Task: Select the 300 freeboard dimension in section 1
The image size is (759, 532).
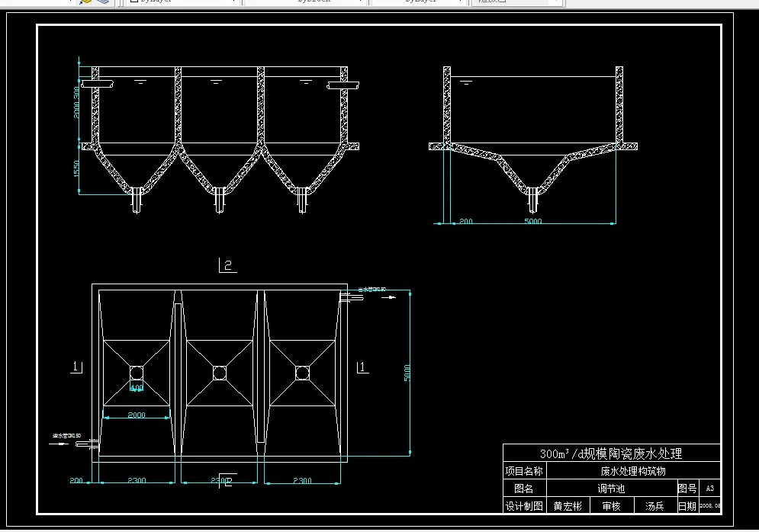Action: click(76, 92)
